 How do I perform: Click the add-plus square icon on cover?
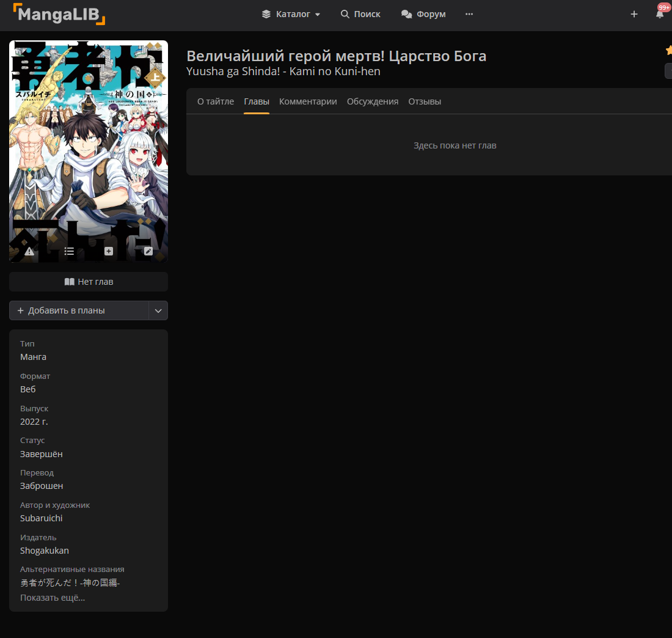[x=108, y=251]
